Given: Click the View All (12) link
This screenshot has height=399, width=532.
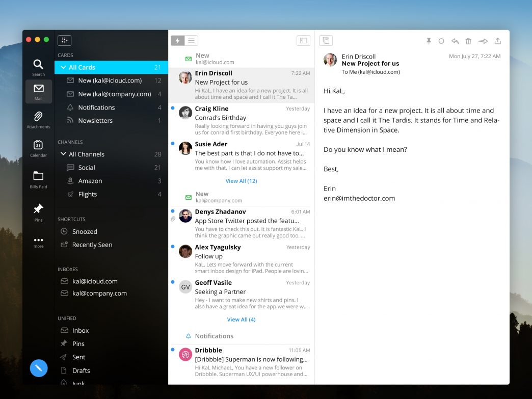Looking at the screenshot, I should 241,181.
